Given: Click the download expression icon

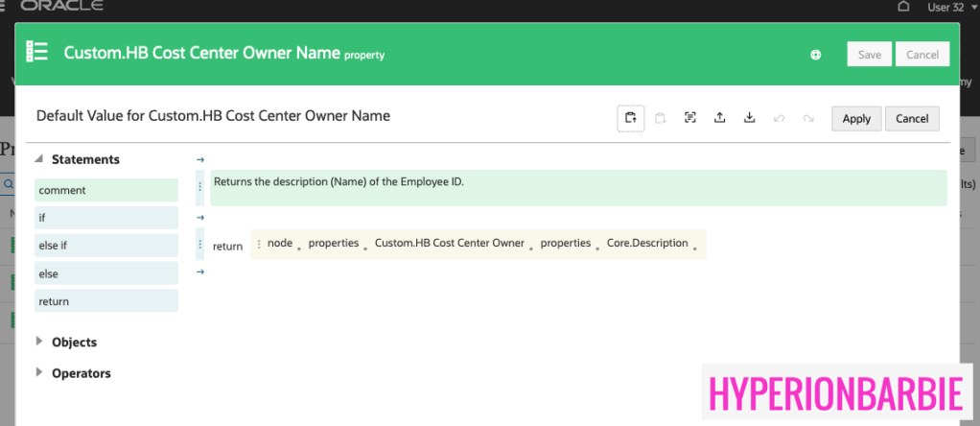Looking at the screenshot, I should (750, 118).
